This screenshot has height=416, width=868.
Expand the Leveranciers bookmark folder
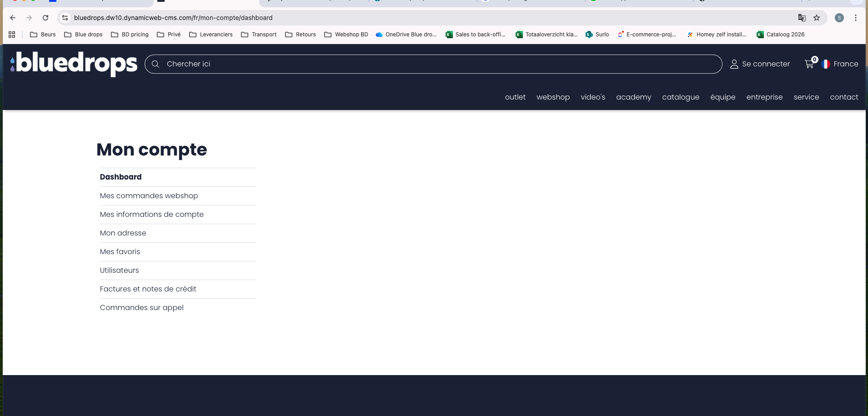[x=211, y=35]
